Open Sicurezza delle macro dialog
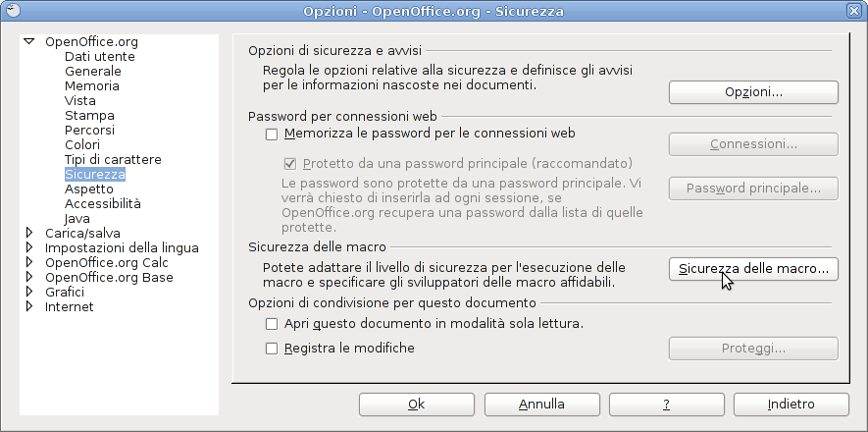Viewport: 868px width, 432px height. (753, 269)
